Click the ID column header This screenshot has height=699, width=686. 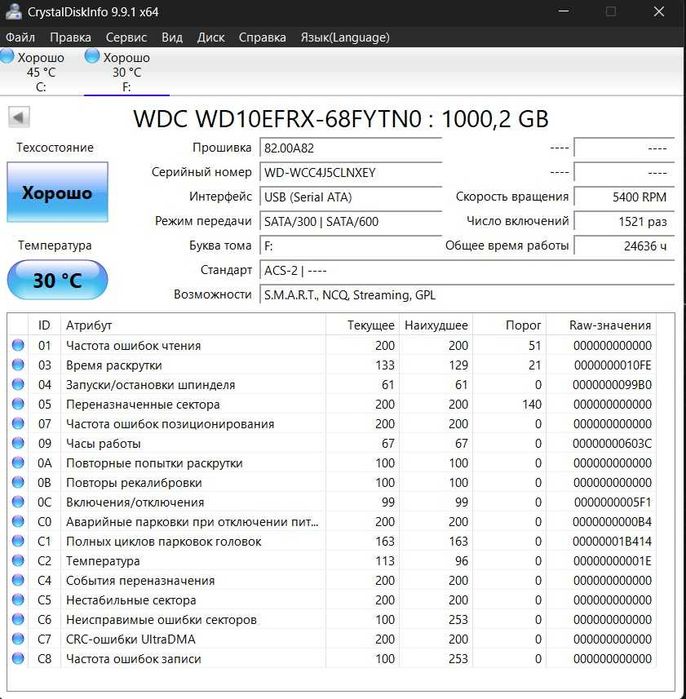point(44,325)
